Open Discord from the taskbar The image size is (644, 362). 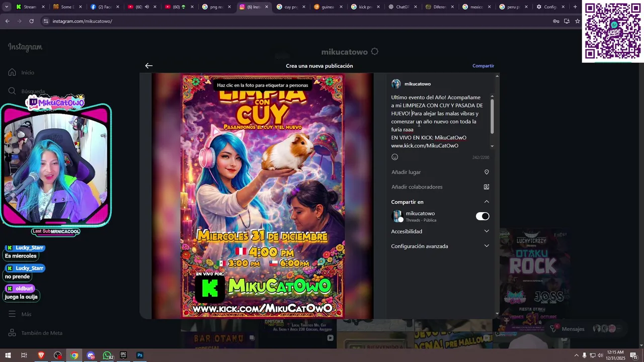[x=91, y=355]
